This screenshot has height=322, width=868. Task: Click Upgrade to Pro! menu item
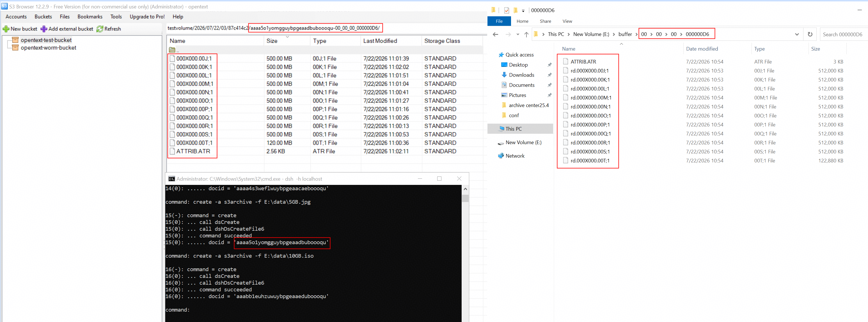click(x=147, y=17)
